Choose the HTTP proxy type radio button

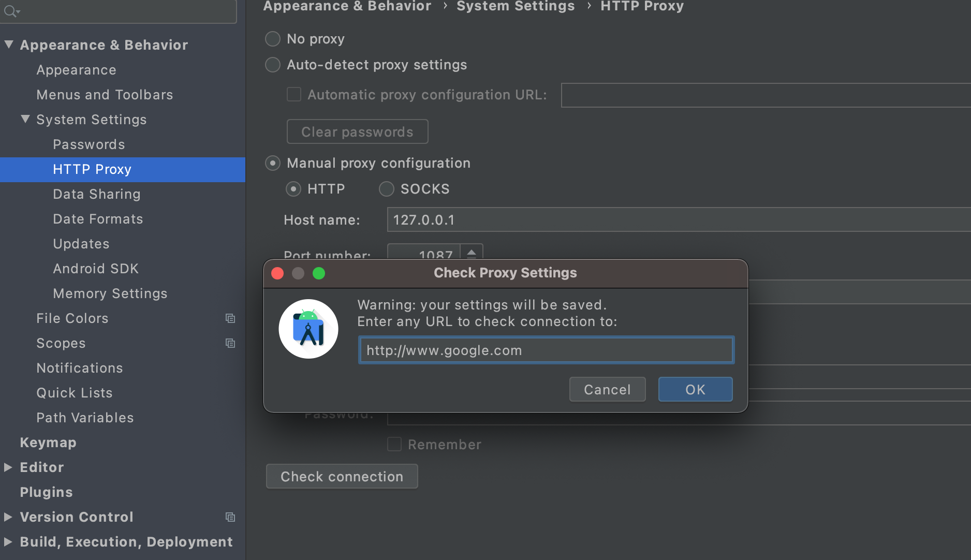click(x=293, y=189)
